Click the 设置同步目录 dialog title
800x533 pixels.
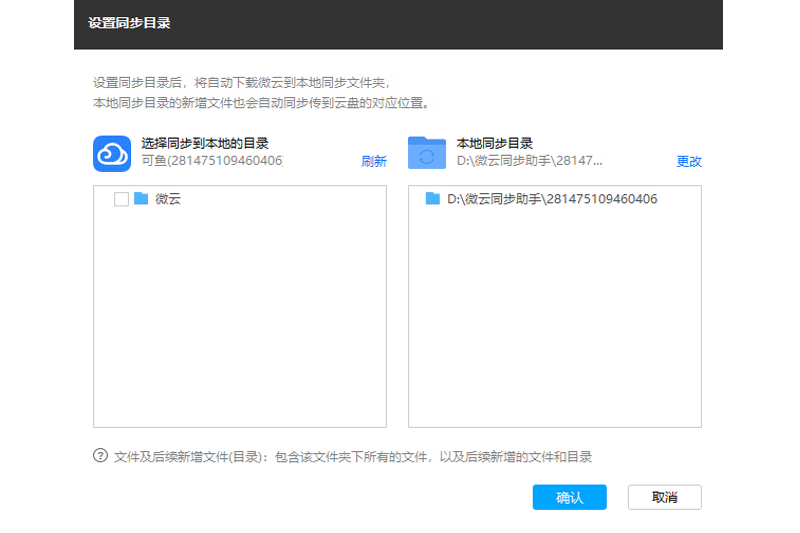click(x=129, y=23)
